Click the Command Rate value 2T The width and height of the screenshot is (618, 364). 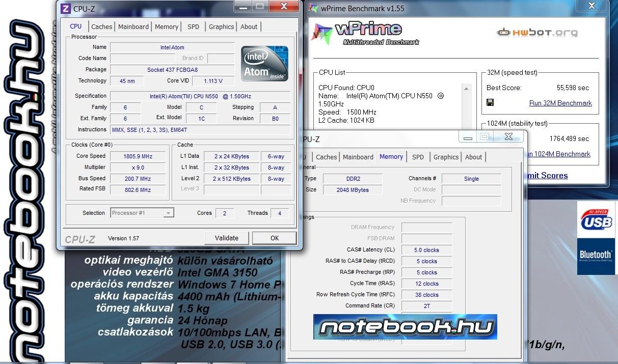tap(426, 306)
